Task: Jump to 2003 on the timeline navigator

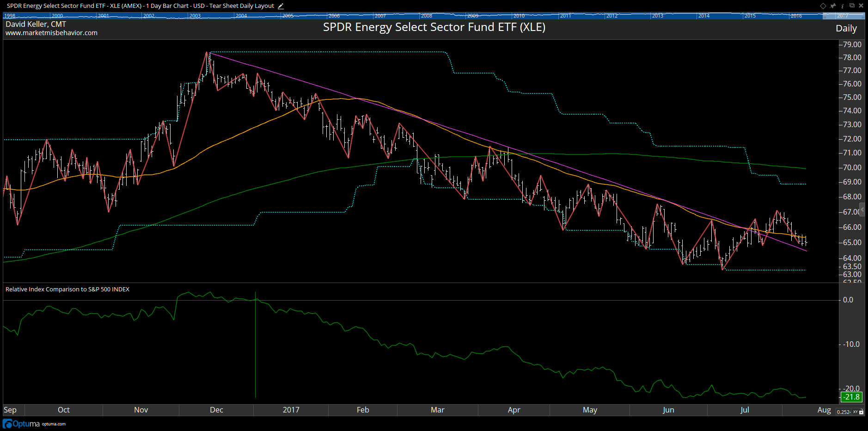Action: (x=195, y=16)
